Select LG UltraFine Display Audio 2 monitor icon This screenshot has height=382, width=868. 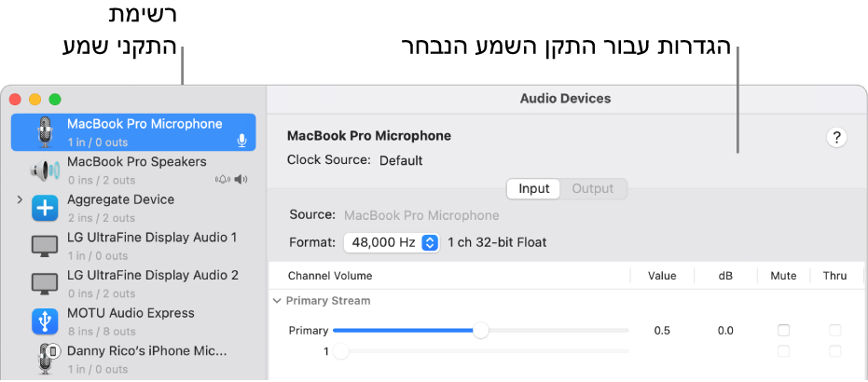point(45,284)
